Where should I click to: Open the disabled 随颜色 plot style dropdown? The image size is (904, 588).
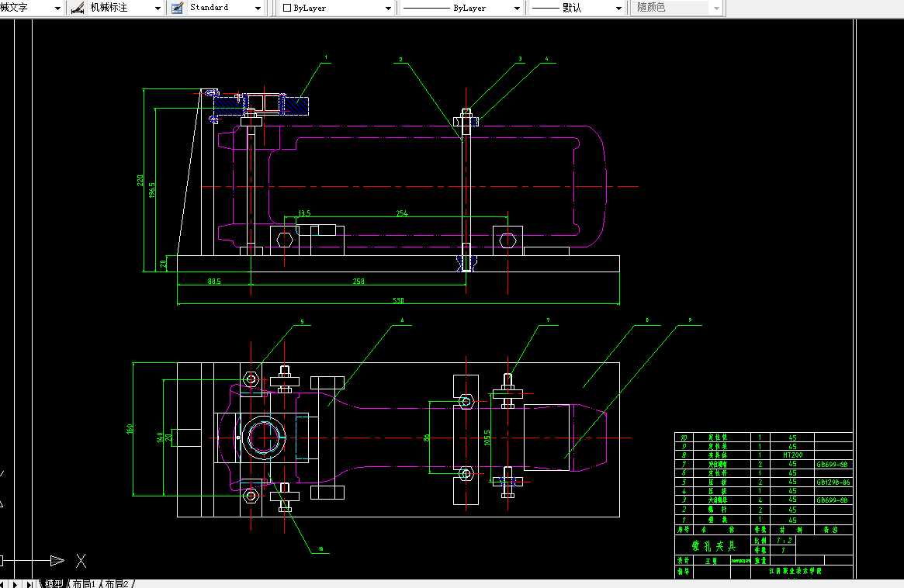pos(717,8)
